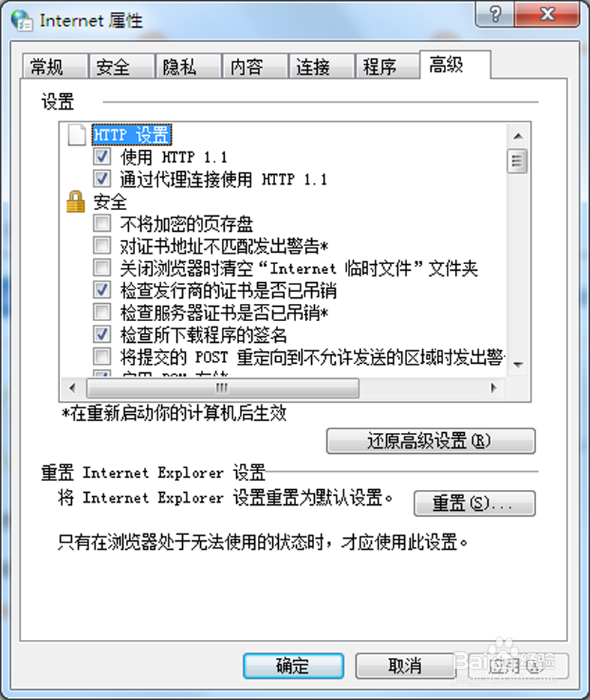Click the 重置(S)... button

point(474,503)
